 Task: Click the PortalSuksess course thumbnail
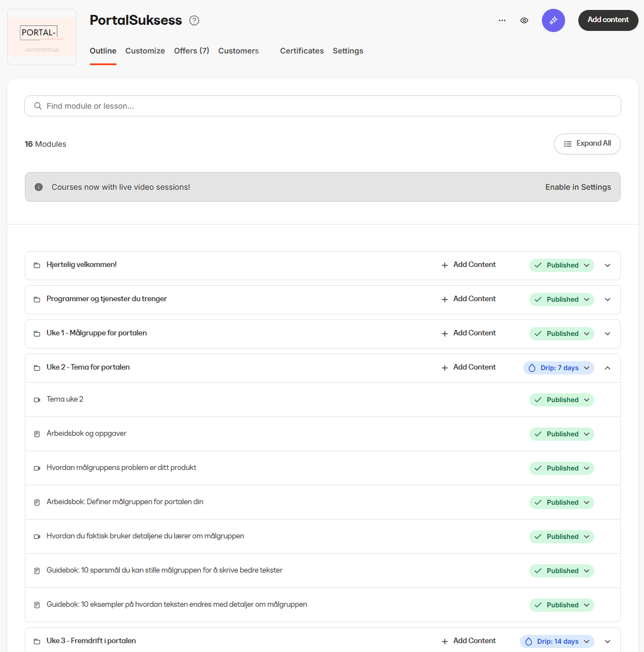coord(42,37)
